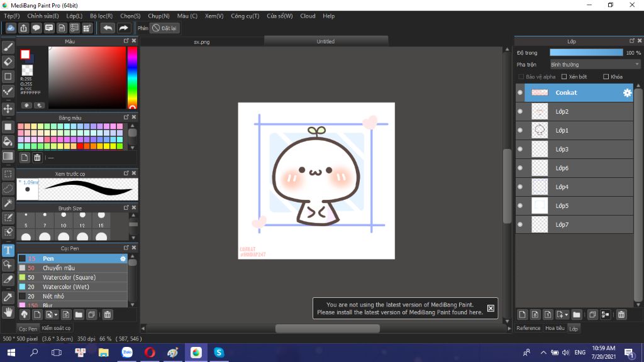Click the white foreground color swatch
The width and height of the screenshot is (644, 362).
pyautogui.click(x=25, y=54)
